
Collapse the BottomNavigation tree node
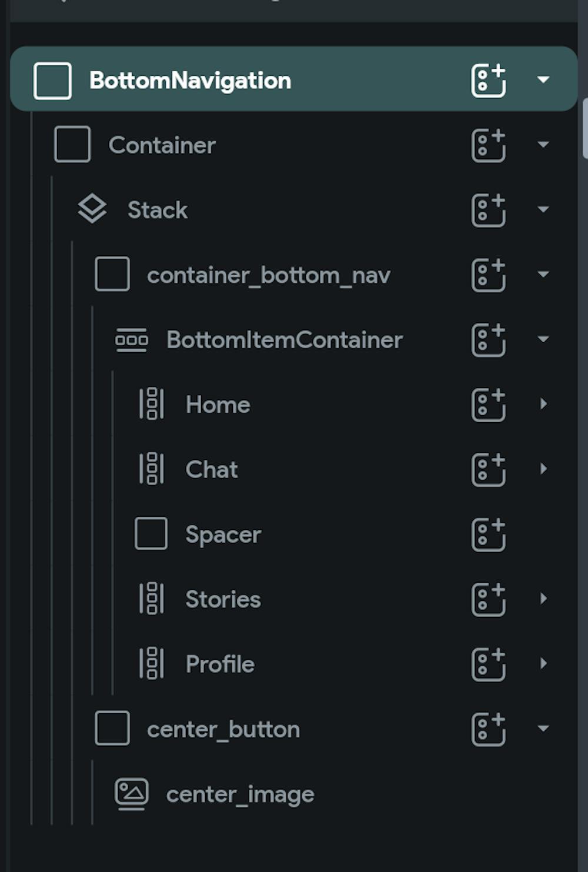[543, 79]
